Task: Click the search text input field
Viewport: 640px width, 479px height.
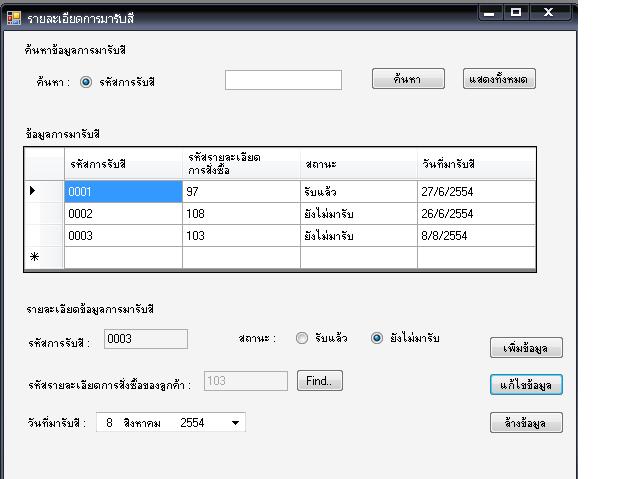Action: coord(283,80)
